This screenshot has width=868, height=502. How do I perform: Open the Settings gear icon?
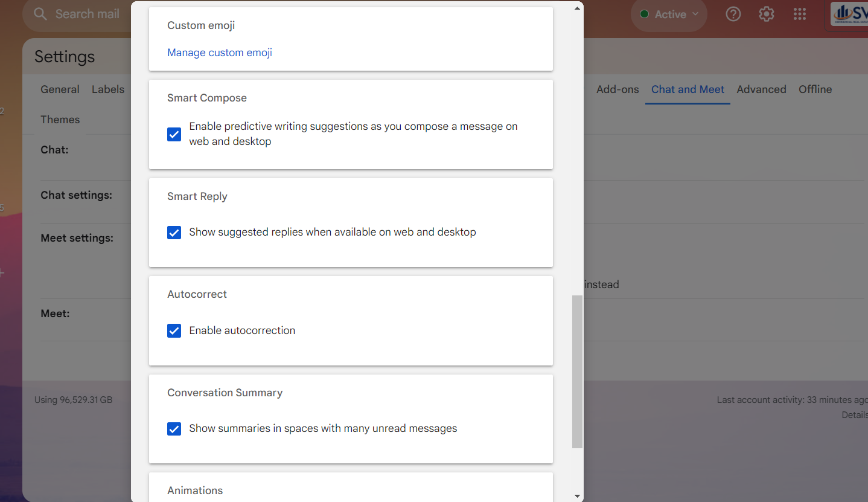coord(766,14)
